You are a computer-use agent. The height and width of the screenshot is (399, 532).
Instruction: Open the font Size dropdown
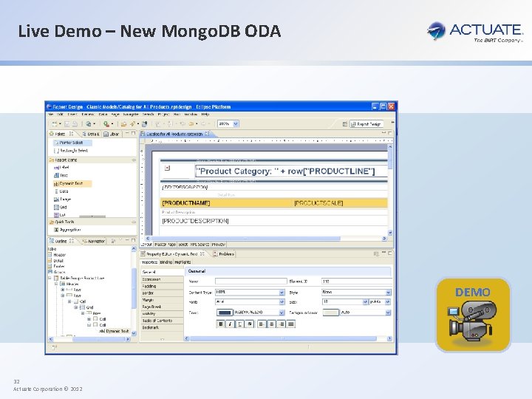[x=365, y=302]
